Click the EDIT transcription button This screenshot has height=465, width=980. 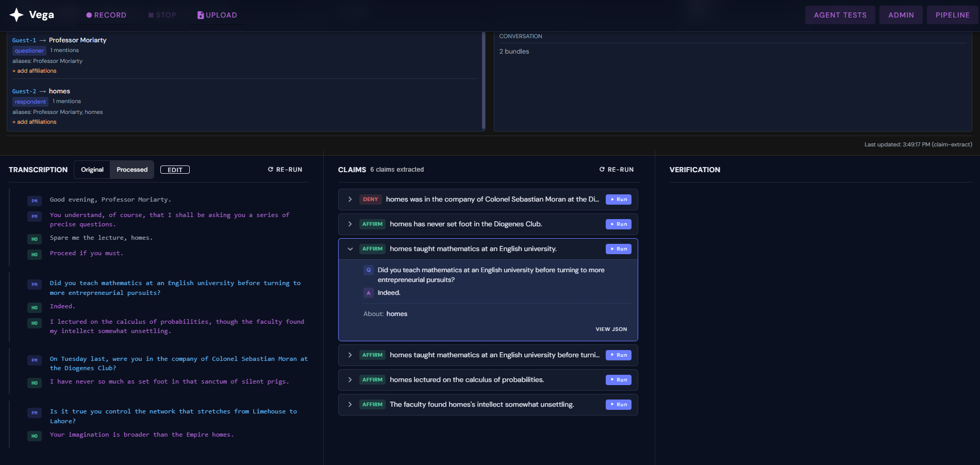[x=175, y=170]
